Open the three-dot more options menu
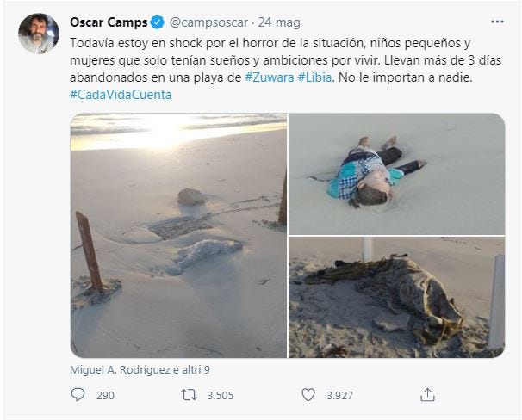 tap(497, 22)
